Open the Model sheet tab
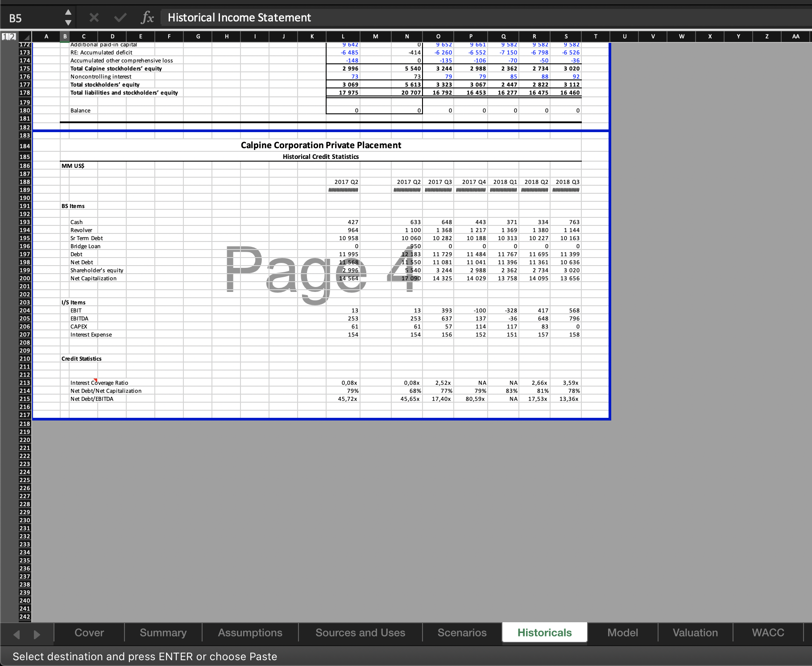812x666 pixels. tap(622, 633)
